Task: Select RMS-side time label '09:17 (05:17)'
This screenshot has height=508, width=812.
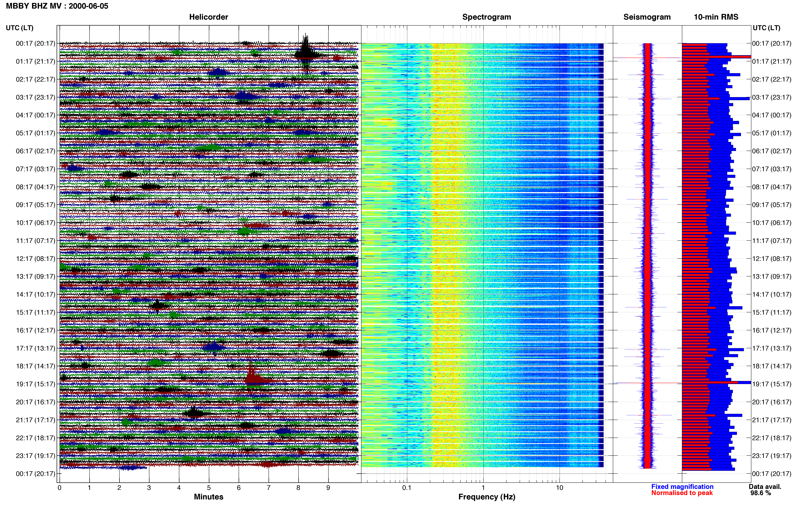Action: pos(772,205)
